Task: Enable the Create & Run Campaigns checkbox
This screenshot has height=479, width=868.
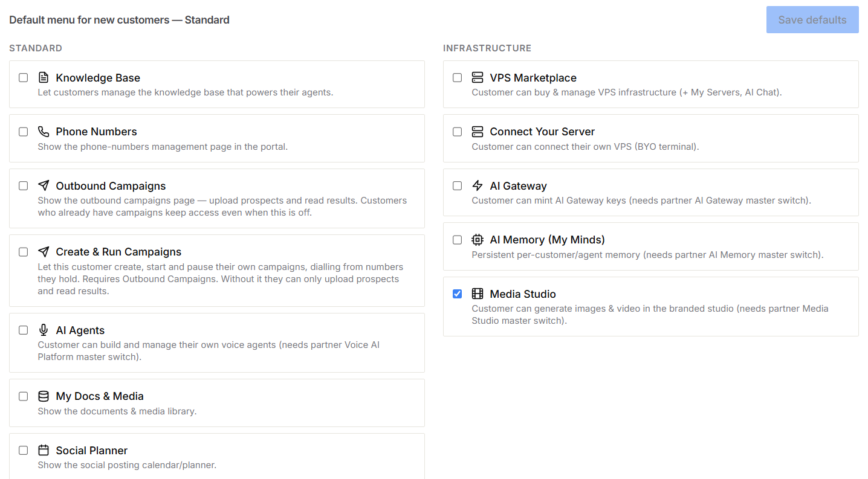Action: 23,252
